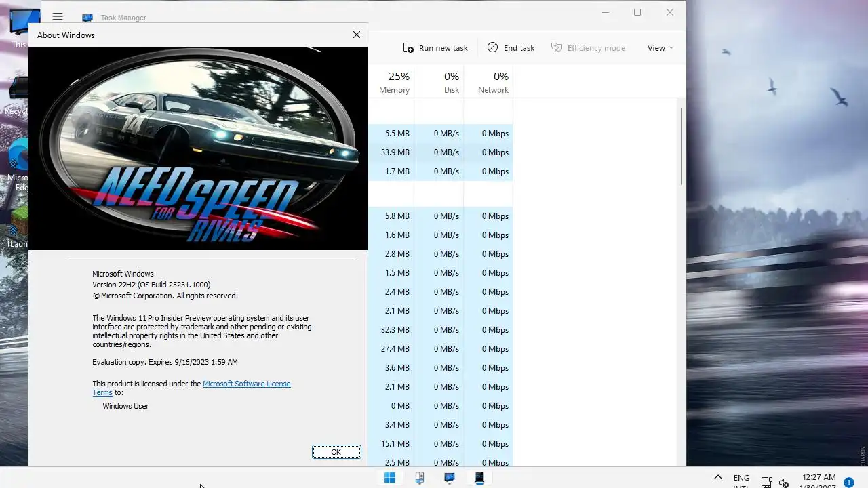Image resolution: width=868 pixels, height=488 pixels.
Task: Open the network icon in the system tray
Action: (x=767, y=483)
